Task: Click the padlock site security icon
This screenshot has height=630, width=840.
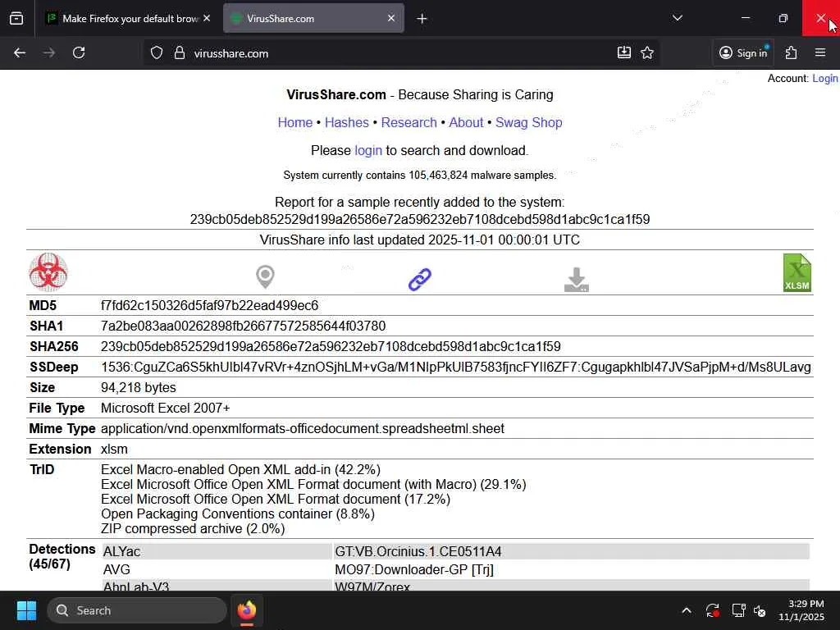Action: tap(180, 53)
